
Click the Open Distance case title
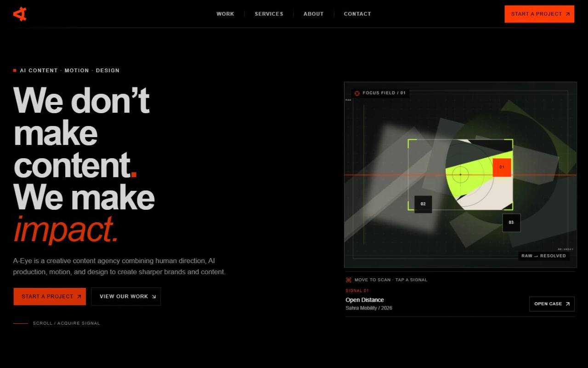coord(365,300)
